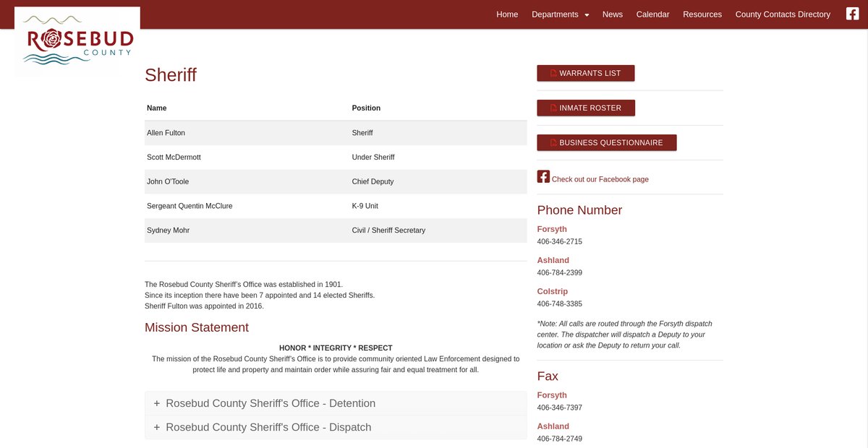This screenshot has width=868, height=448.
Task: Open the News menu item
Action: click(x=613, y=14)
